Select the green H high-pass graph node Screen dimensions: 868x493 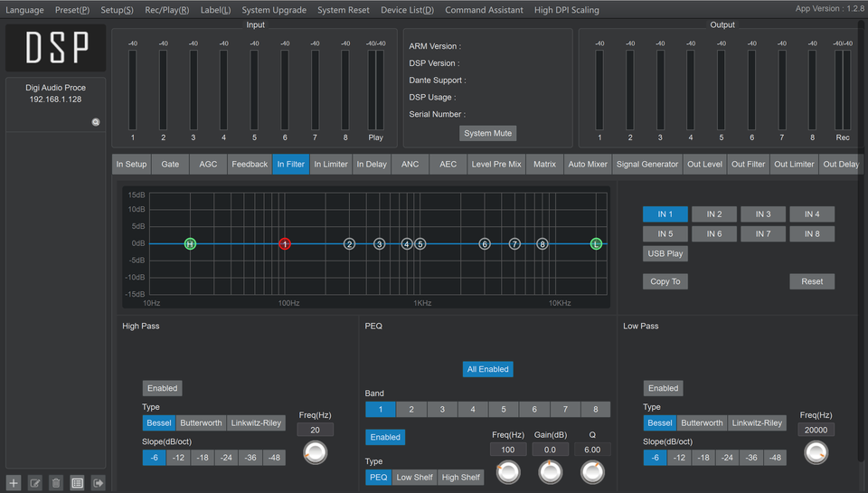(190, 244)
